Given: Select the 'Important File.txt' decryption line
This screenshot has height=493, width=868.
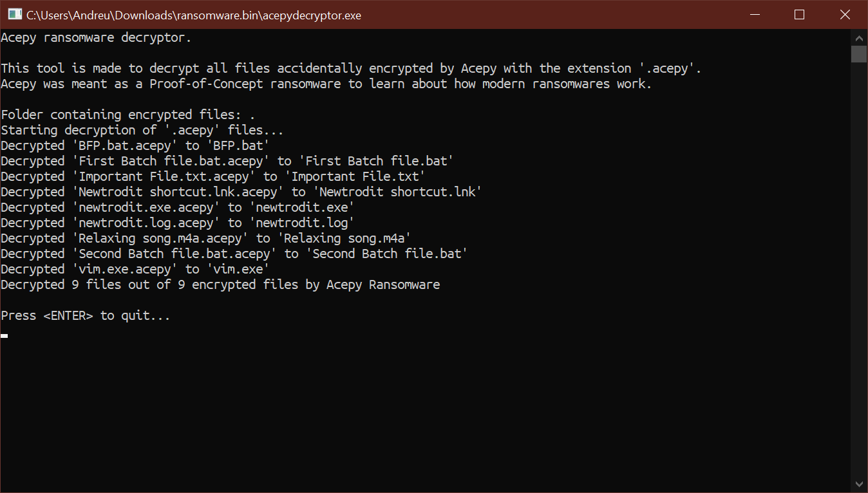Looking at the screenshot, I should coord(212,176).
